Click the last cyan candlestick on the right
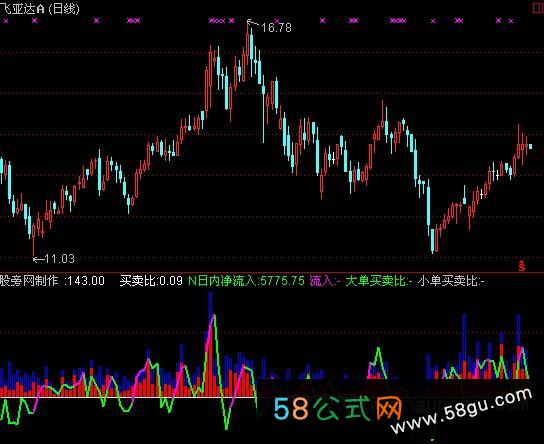Viewport: 544px width, 444px height. (530, 147)
